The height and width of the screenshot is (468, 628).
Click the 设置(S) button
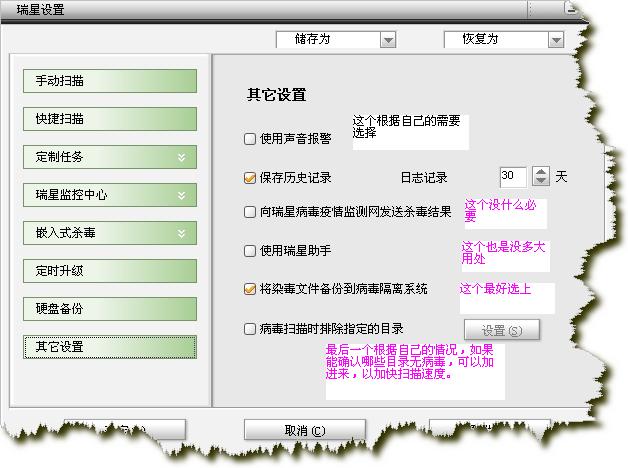point(502,330)
